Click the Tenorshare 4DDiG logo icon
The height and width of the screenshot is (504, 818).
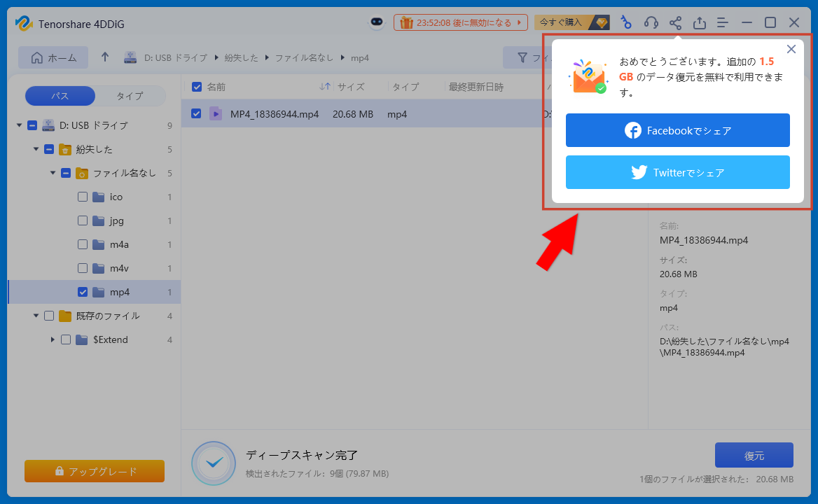[24, 24]
